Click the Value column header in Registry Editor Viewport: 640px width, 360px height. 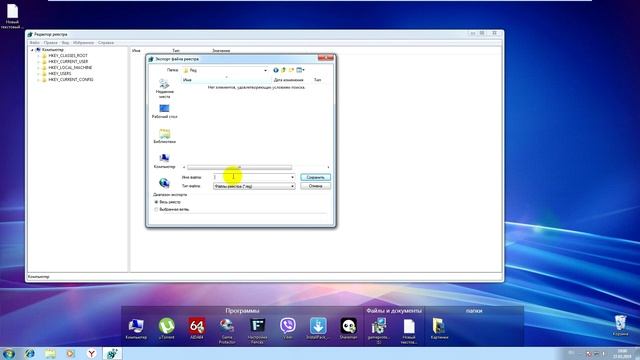221,51
